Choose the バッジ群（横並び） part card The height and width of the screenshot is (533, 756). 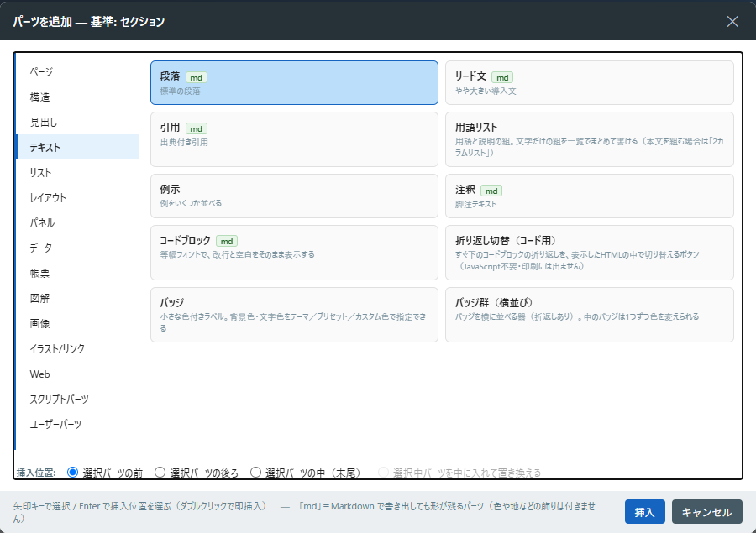pyautogui.click(x=589, y=315)
